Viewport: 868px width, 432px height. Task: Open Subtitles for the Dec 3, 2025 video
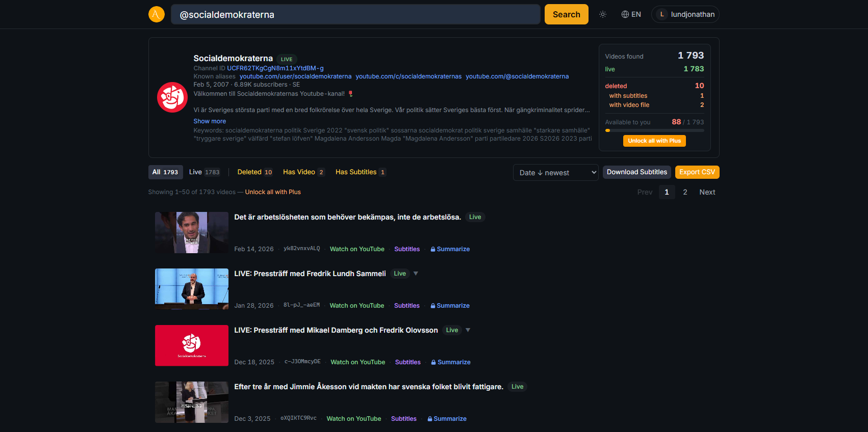tap(404, 419)
